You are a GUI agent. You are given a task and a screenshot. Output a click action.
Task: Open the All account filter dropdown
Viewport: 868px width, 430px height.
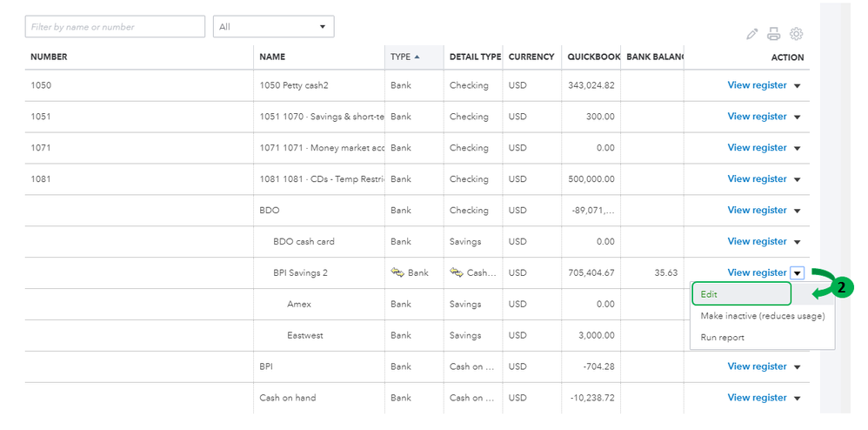tap(273, 27)
